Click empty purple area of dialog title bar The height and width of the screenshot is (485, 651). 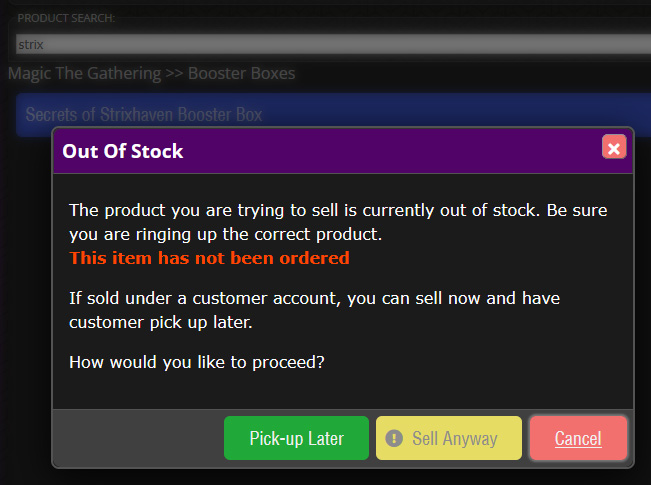click(x=400, y=151)
